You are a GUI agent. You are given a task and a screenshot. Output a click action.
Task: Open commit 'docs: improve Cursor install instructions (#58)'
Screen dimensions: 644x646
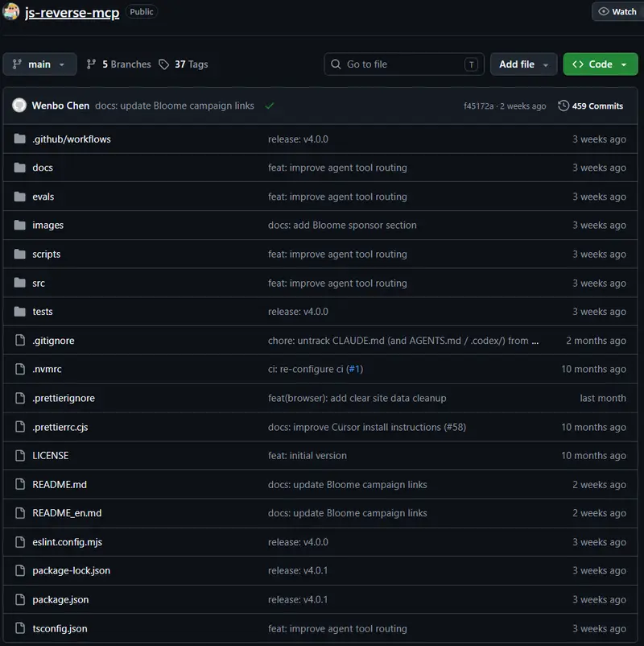coord(367,427)
